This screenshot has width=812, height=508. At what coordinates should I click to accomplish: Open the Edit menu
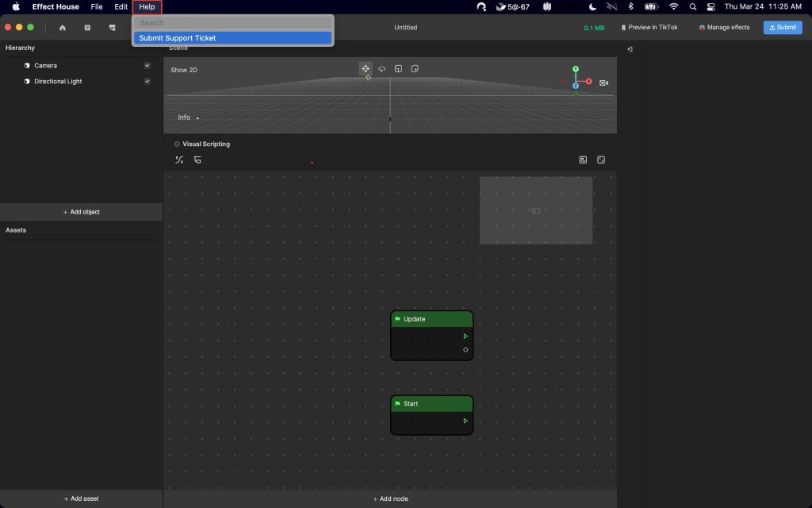[x=121, y=6]
